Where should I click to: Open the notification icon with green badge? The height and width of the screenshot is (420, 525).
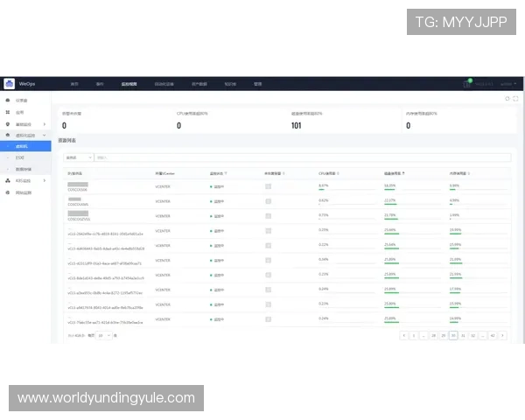point(467,84)
